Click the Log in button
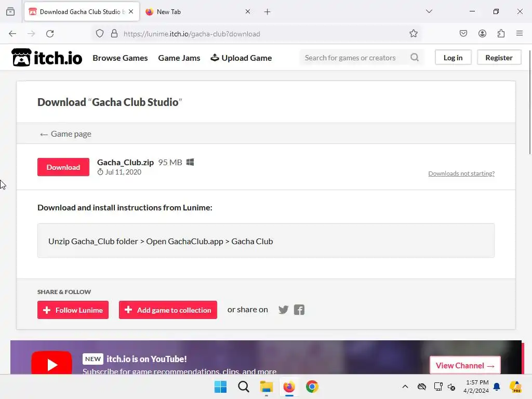Viewport: 532px width, 399px height. 453,57
